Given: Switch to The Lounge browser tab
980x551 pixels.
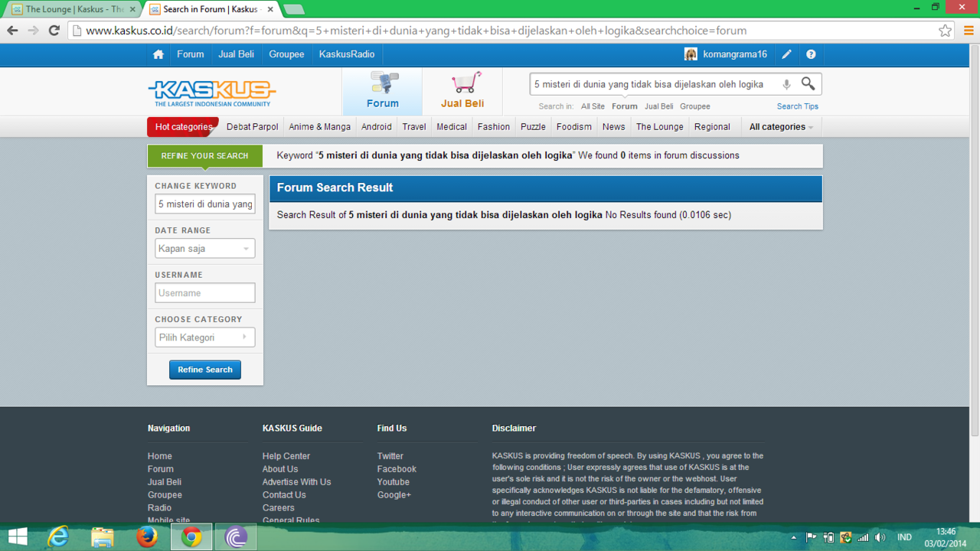Looking at the screenshot, I should [x=73, y=9].
